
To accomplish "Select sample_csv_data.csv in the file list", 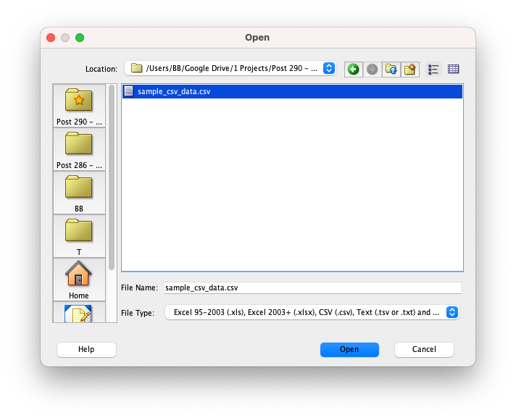I will (x=174, y=91).
